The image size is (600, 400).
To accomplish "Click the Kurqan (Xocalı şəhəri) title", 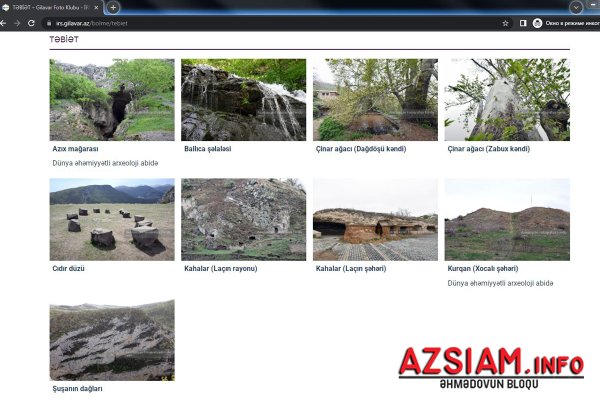I will coord(483,269).
